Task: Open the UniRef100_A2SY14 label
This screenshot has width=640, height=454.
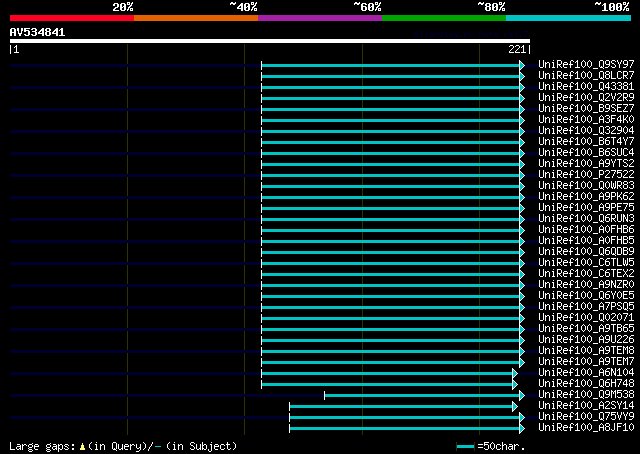Action: point(586,406)
